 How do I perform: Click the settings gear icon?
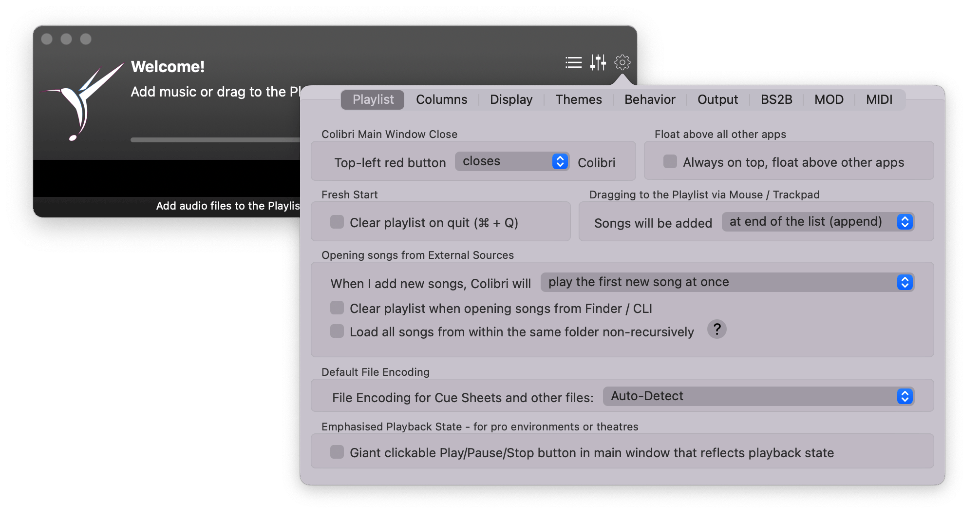[622, 62]
